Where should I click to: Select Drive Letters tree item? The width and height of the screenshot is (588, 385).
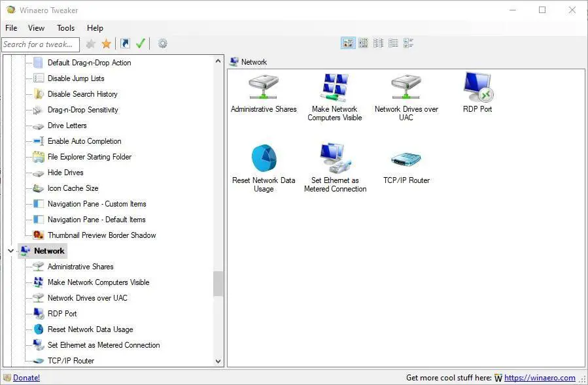pyautogui.click(x=67, y=126)
